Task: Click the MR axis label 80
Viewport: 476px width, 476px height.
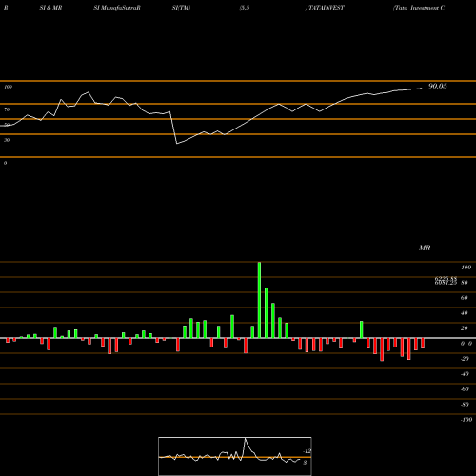Action: pyautogui.click(x=465, y=283)
